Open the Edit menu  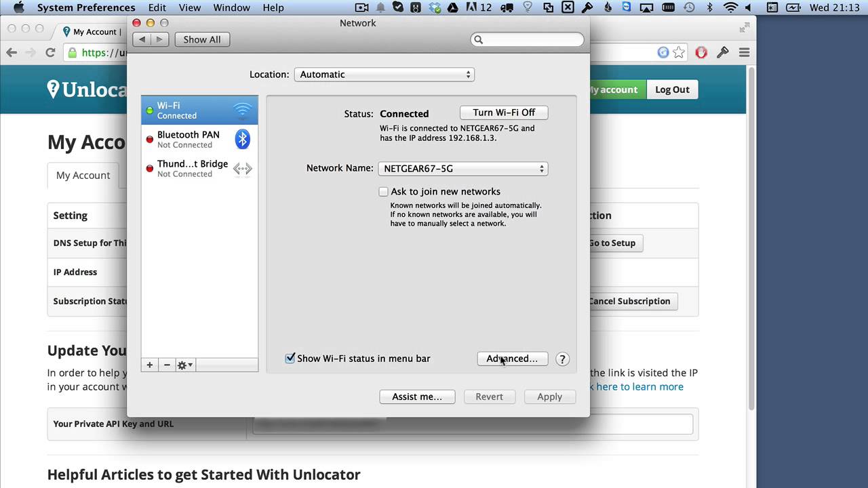pyautogui.click(x=157, y=7)
